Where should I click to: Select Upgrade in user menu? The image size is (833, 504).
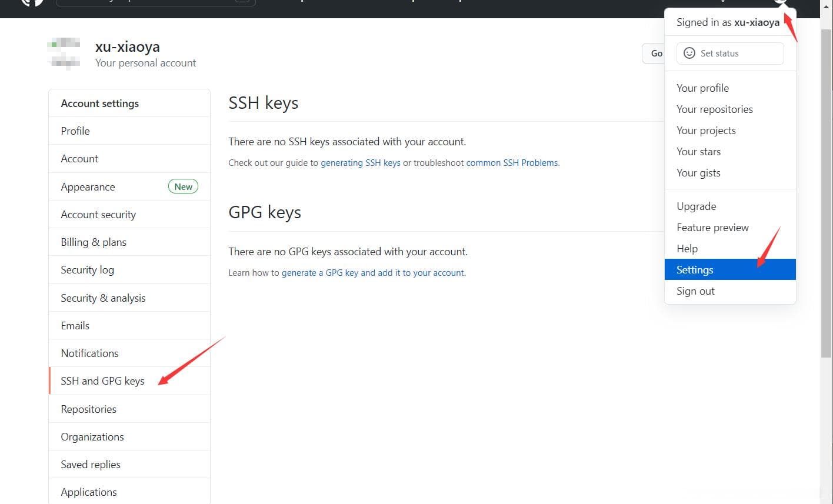pos(730,206)
